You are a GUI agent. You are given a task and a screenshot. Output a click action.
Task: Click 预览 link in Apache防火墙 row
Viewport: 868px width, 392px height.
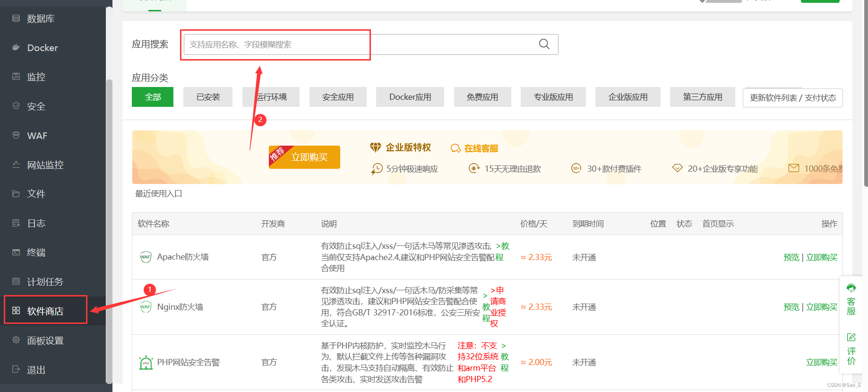coord(791,257)
